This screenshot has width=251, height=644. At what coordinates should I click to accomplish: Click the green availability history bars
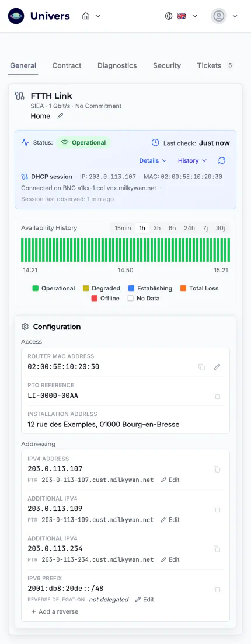click(x=125, y=250)
